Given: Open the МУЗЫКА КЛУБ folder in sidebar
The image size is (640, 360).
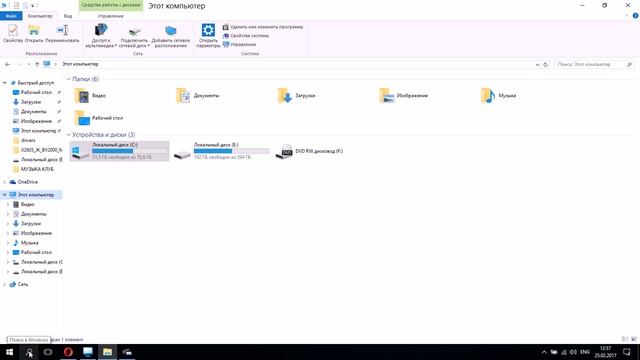Looking at the screenshot, I should [x=37, y=169].
